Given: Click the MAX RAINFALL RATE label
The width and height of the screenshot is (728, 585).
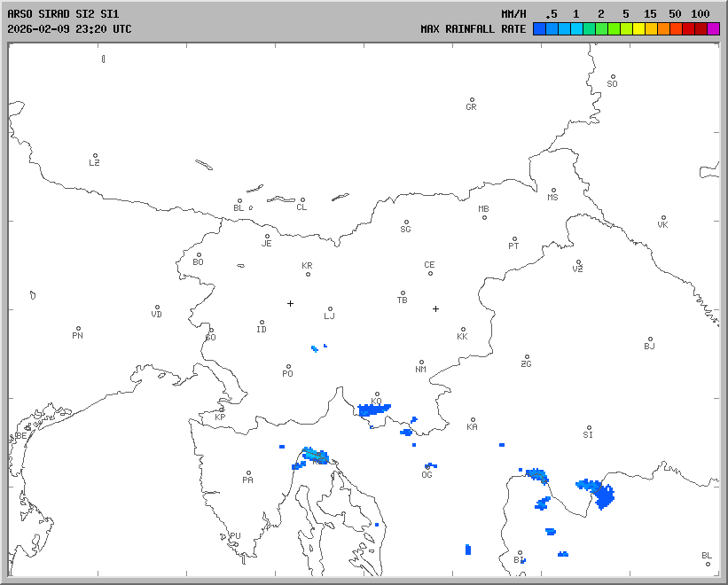Looking at the screenshot, I should 474,29.
